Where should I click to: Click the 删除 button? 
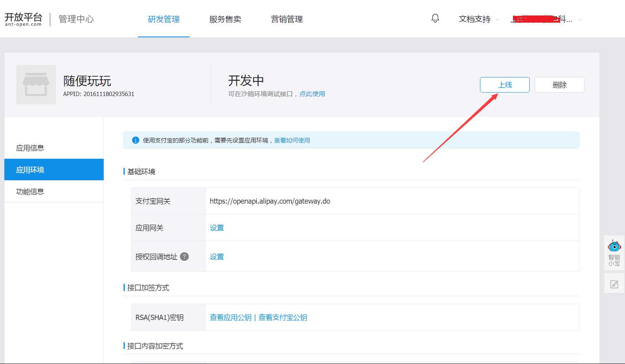pos(559,85)
